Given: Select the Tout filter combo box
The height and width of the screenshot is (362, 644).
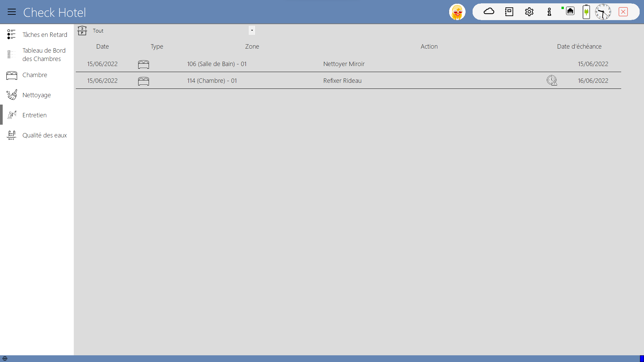Looking at the screenshot, I should (173, 31).
